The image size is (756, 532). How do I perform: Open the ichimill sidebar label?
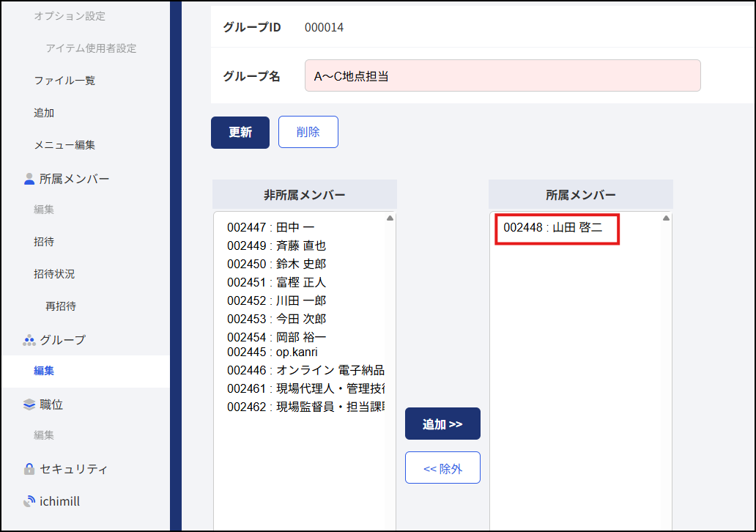60,501
